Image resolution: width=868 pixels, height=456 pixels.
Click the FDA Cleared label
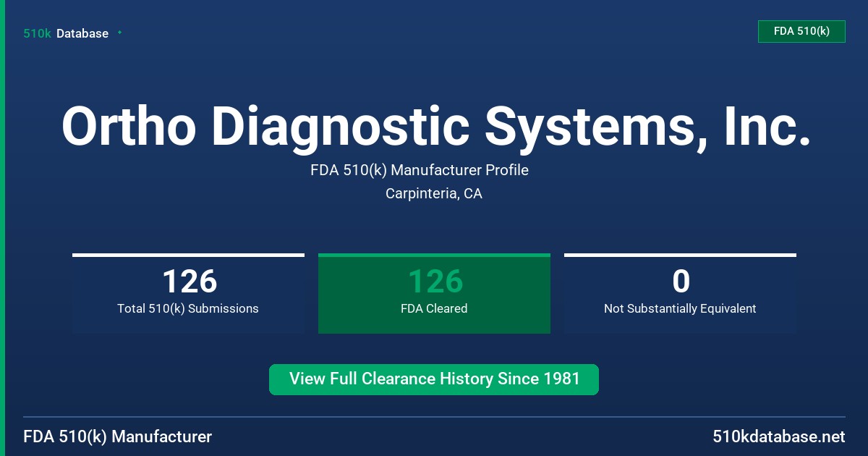point(434,308)
